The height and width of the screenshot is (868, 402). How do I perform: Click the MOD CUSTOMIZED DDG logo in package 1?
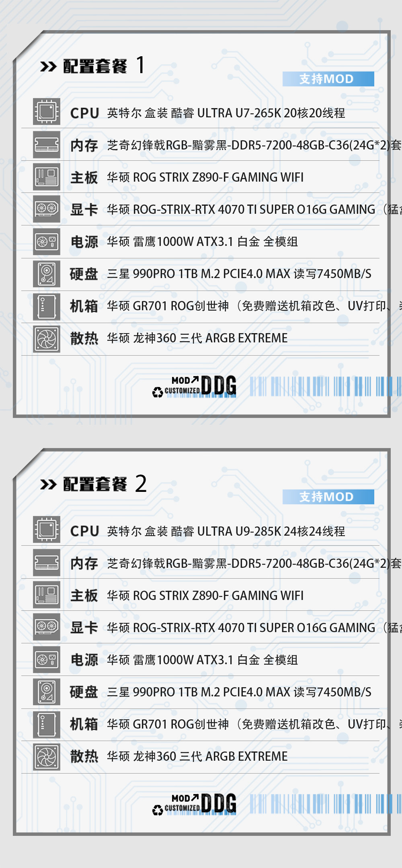(194, 387)
